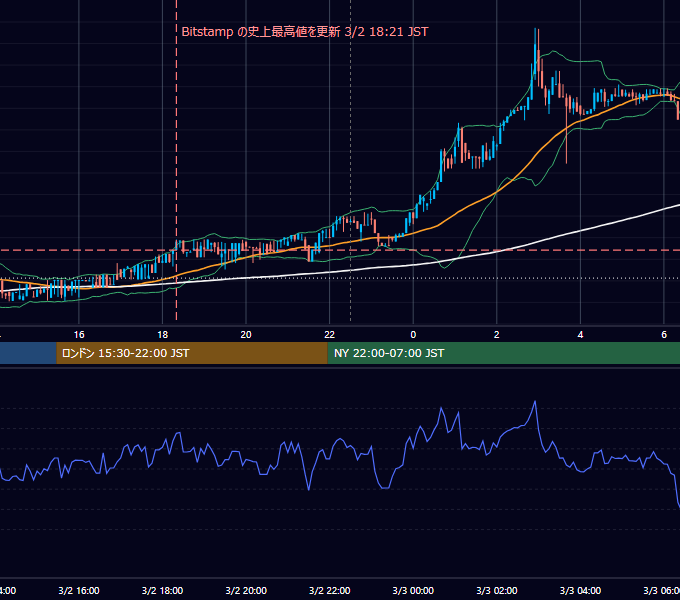Image resolution: width=680 pixels, height=600 pixels.
Task: Click the 3/2 20:00 label on bottom axis
Action: (246, 590)
